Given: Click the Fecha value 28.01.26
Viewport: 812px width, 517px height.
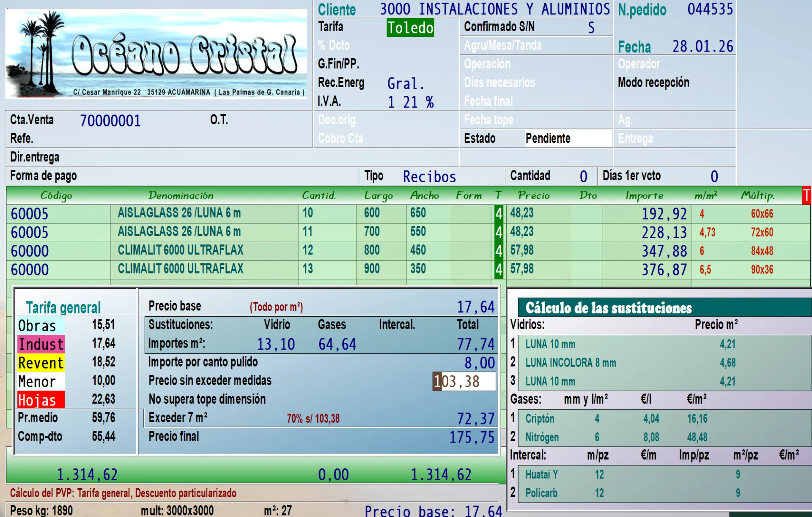Looking at the screenshot, I should [703, 46].
